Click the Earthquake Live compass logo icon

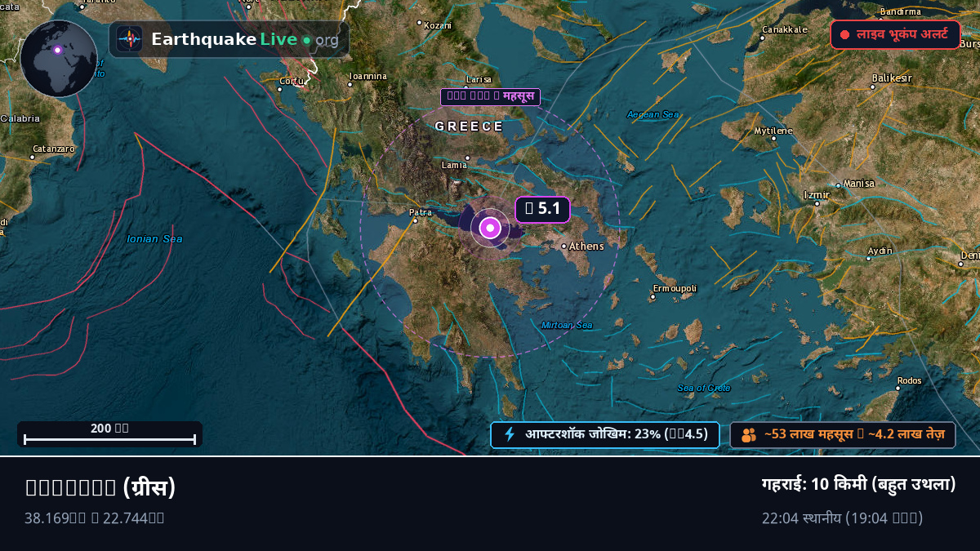tap(129, 39)
